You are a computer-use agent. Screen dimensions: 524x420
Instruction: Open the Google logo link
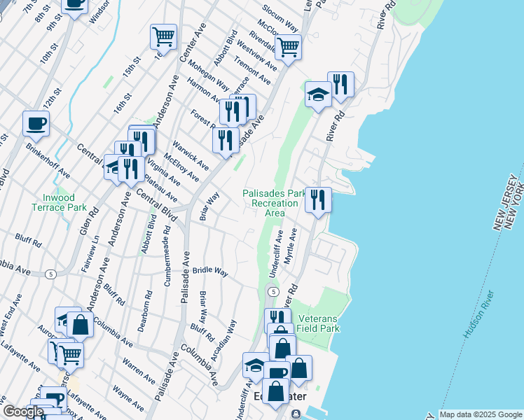23,412
